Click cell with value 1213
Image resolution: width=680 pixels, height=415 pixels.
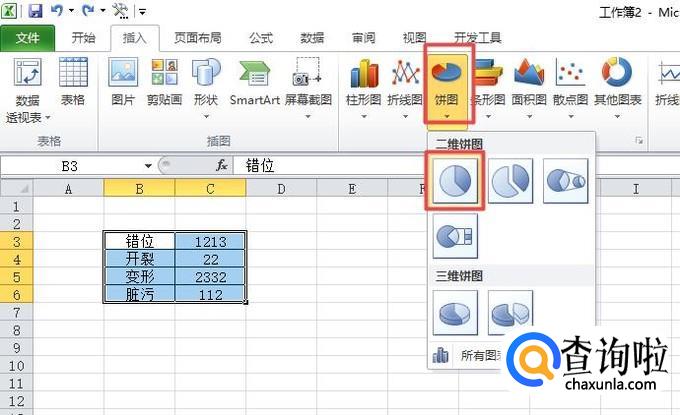click(x=210, y=241)
